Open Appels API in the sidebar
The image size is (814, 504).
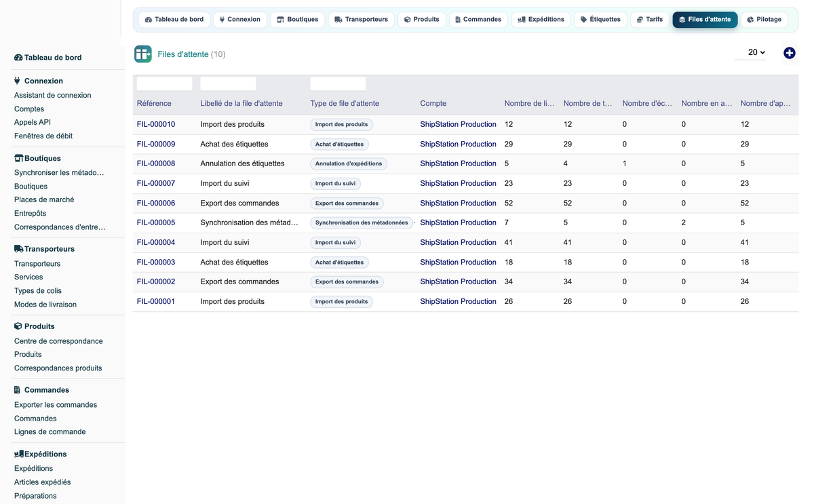point(33,123)
